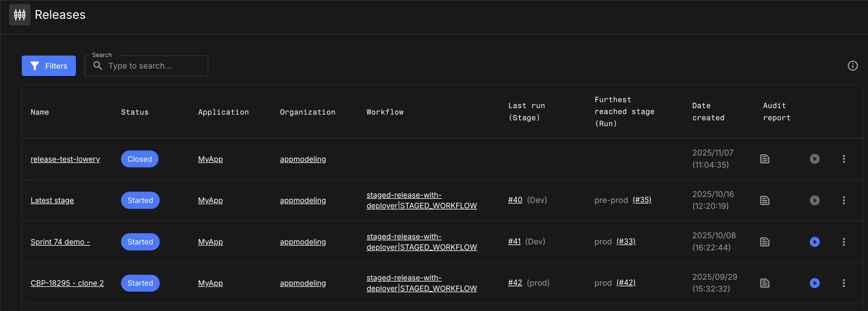
Task: Open run #40 in the Dev stage
Action: pos(515,200)
